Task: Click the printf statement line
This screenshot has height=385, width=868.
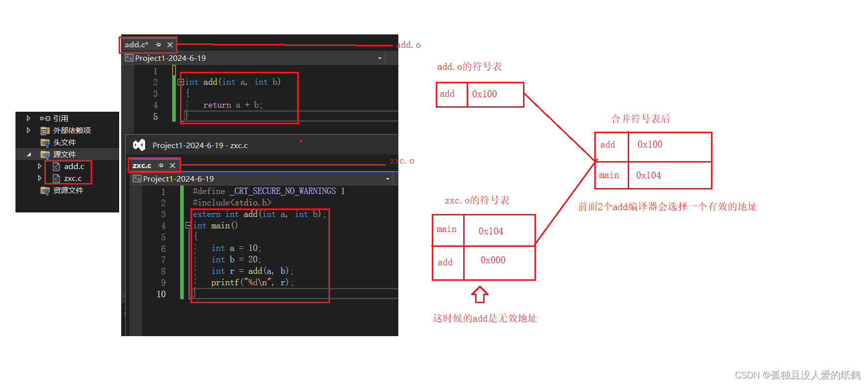Action: (x=252, y=282)
